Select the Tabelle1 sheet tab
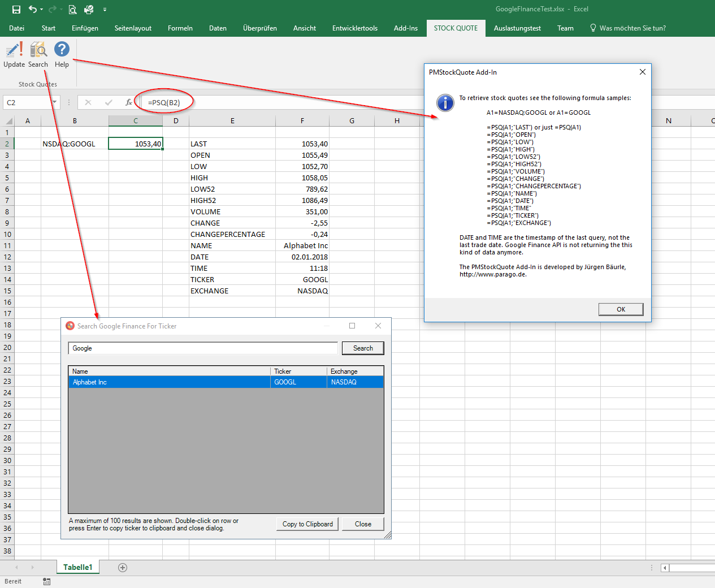Viewport: 715px width, 588px height. 77,567
